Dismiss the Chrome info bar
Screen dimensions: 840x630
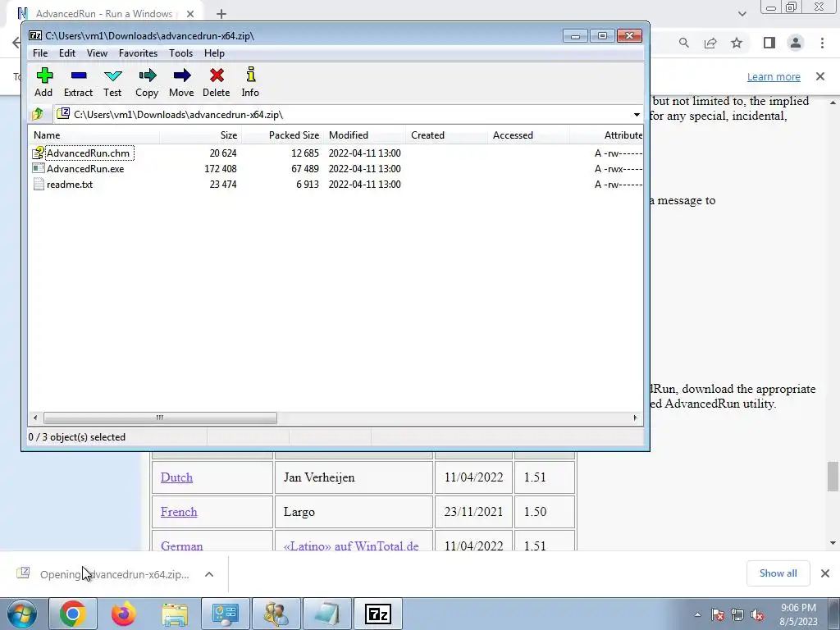[820, 76]
